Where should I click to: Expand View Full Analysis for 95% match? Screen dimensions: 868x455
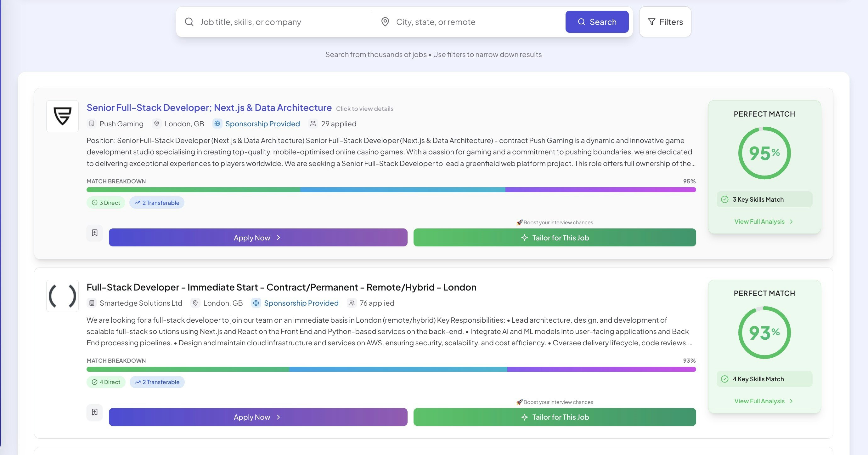click(763, 222)
